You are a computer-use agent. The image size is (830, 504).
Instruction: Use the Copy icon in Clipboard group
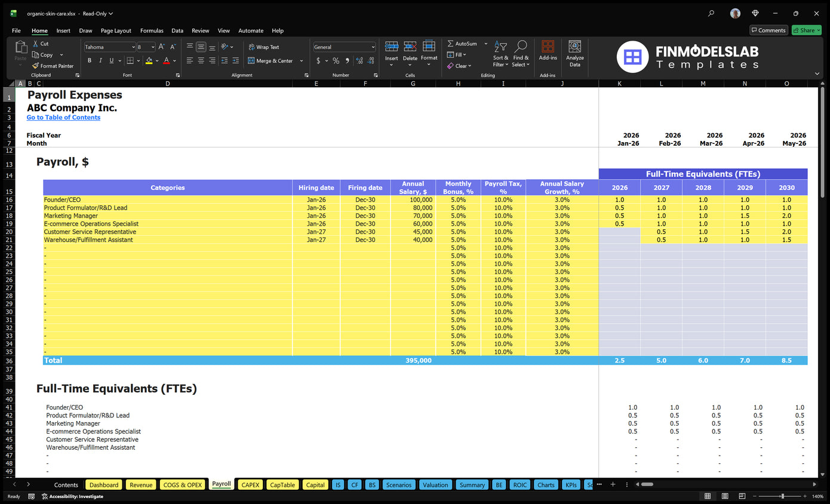pyautogui.click(x=42, y=54)
